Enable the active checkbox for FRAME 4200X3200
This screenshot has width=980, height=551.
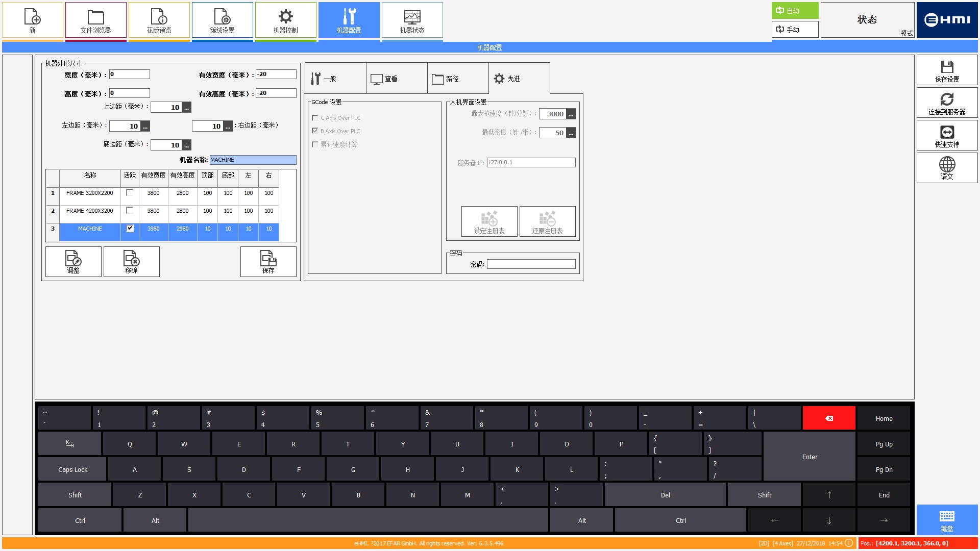pos(130,211)
